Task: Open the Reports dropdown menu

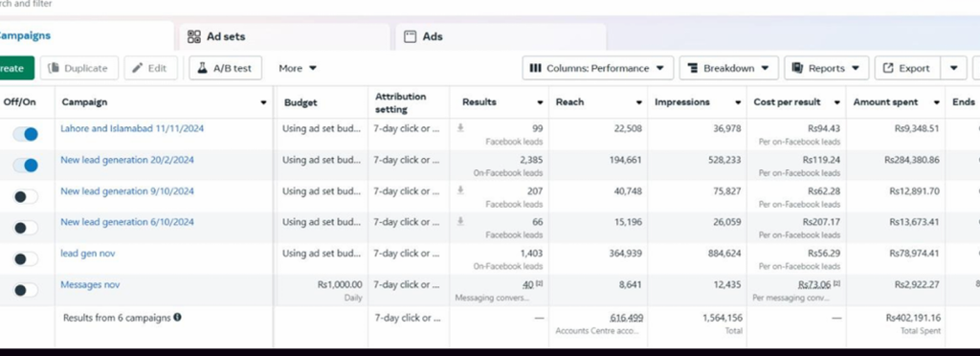Action: pos(826,68)
